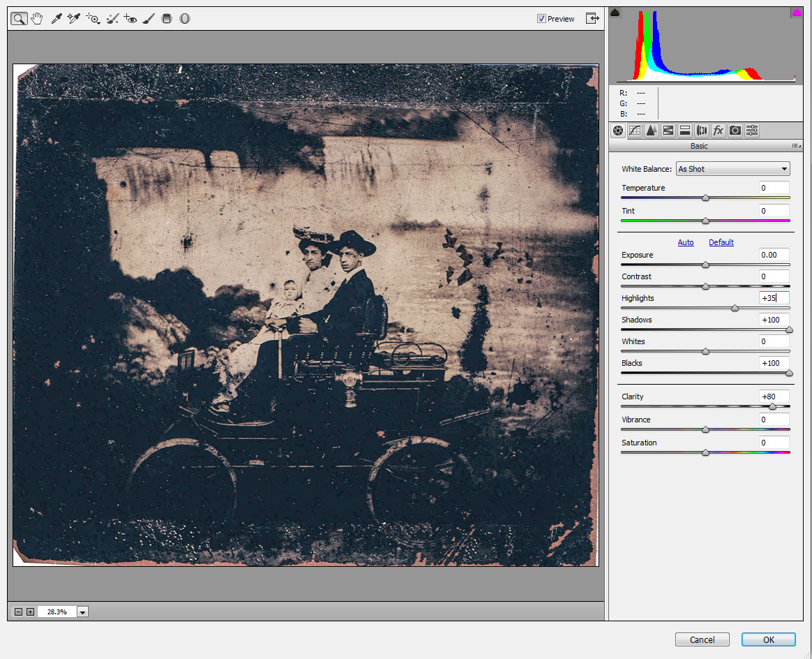Click the Contrast slider handle

point(705,286)
